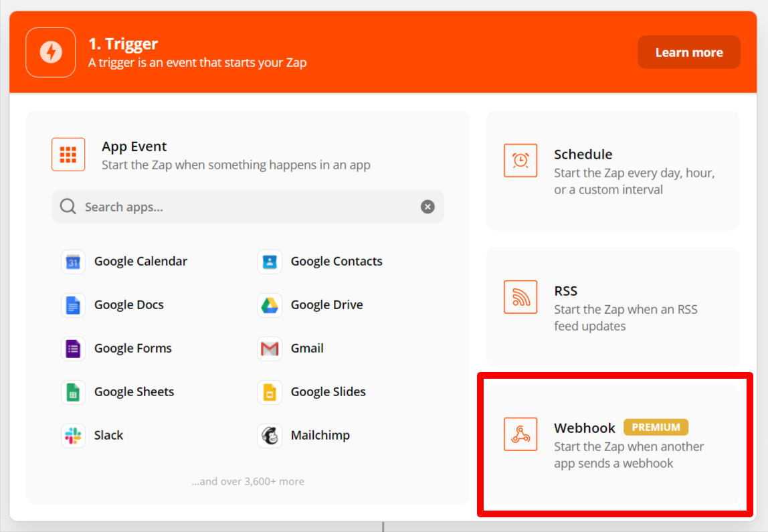Select the Google Sheets icon

(73, 392)
